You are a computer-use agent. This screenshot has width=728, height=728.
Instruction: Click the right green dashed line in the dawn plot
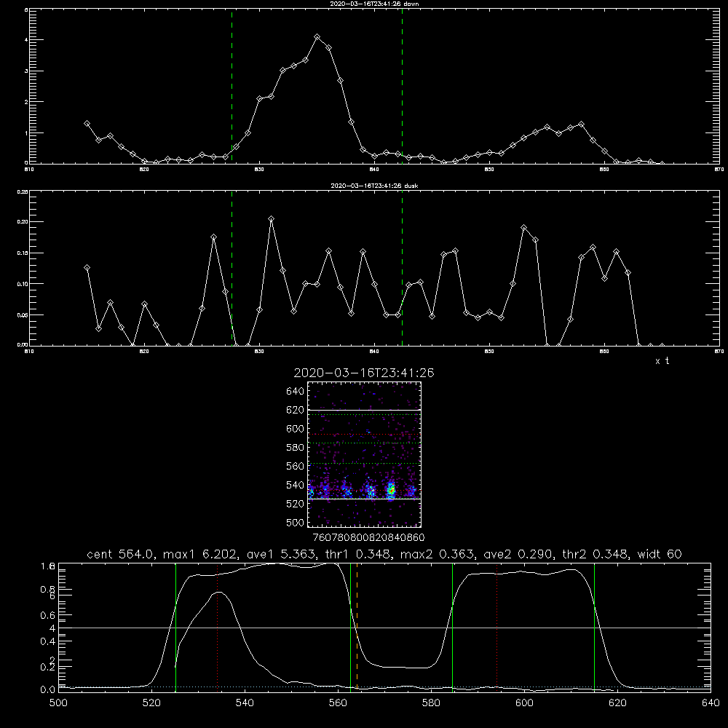(402, 86)
